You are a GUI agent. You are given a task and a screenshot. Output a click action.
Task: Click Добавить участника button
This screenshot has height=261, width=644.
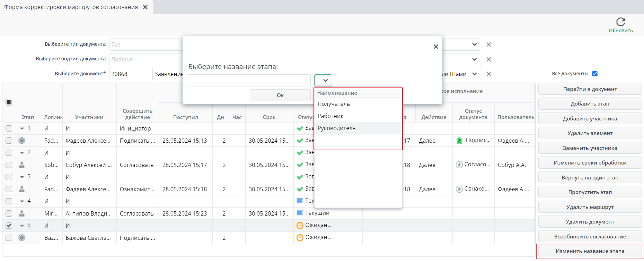tap(590, 118)
